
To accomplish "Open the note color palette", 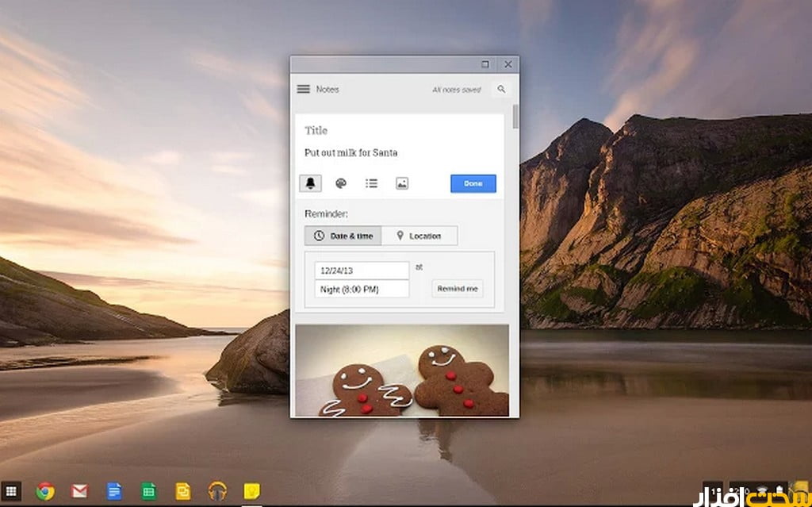I will [x=341, y=183].
